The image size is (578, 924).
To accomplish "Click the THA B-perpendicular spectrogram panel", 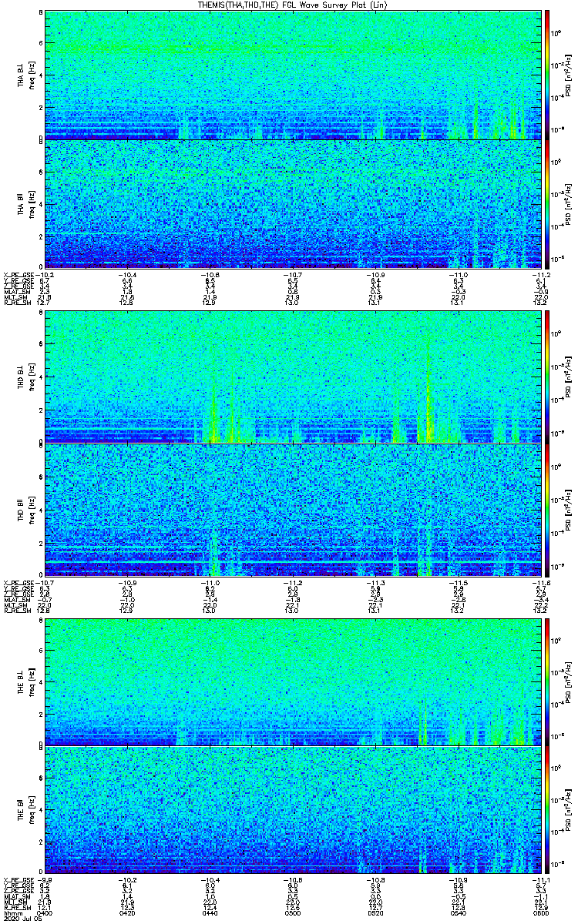I will tap(294, 75).
